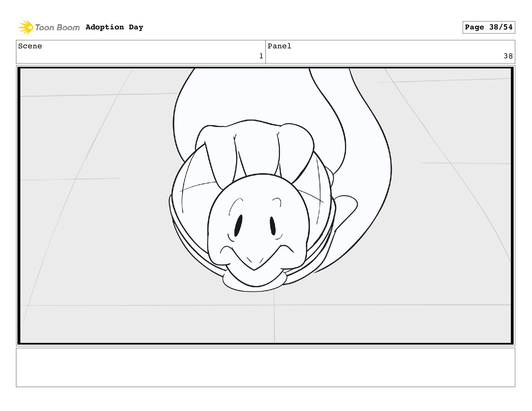Click the 'Page 38/54' page indicator
This screenshot has height=411, width=532.
[488, 27]
